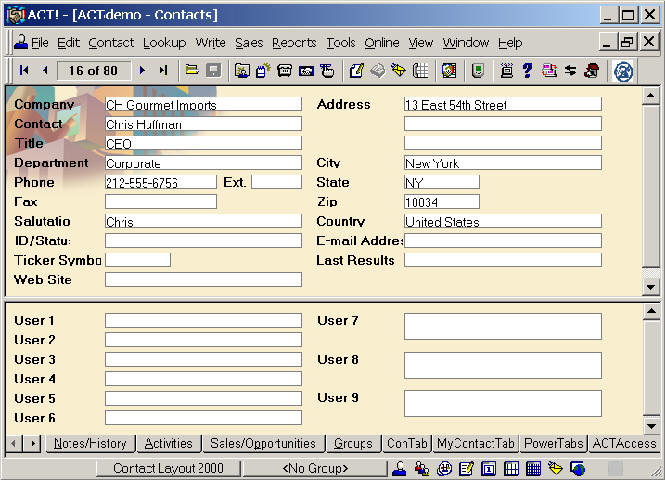
Task: Open the Tools menu
Action: [x=341, y=43]
